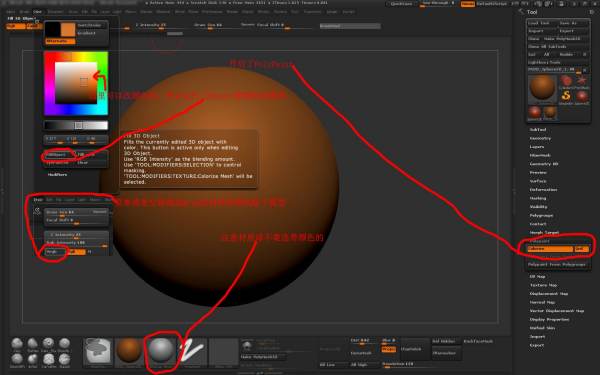This screenshot has width=600, height=375.
Task: Click the Lightbox Tools button
Action: (x=557, y=62)
